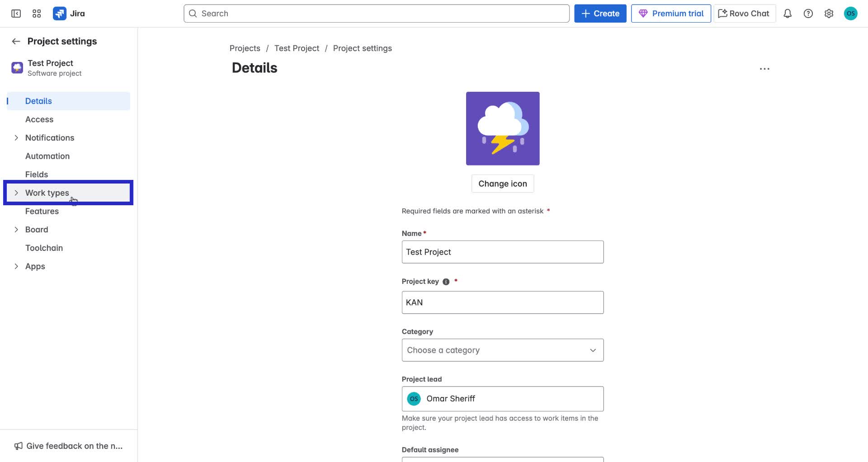The image size is (868, 462).
Task: Expand the Board section
Action: tap(17, 229)
